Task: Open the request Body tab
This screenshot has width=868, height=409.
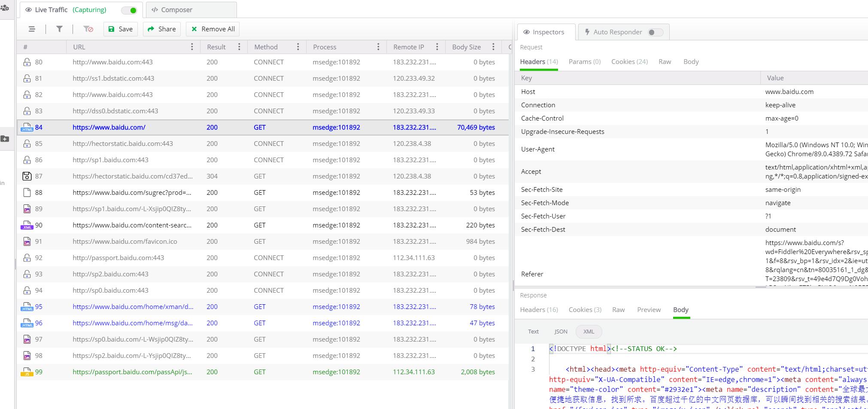Action: pyautogui.click(x=691, y=62)
